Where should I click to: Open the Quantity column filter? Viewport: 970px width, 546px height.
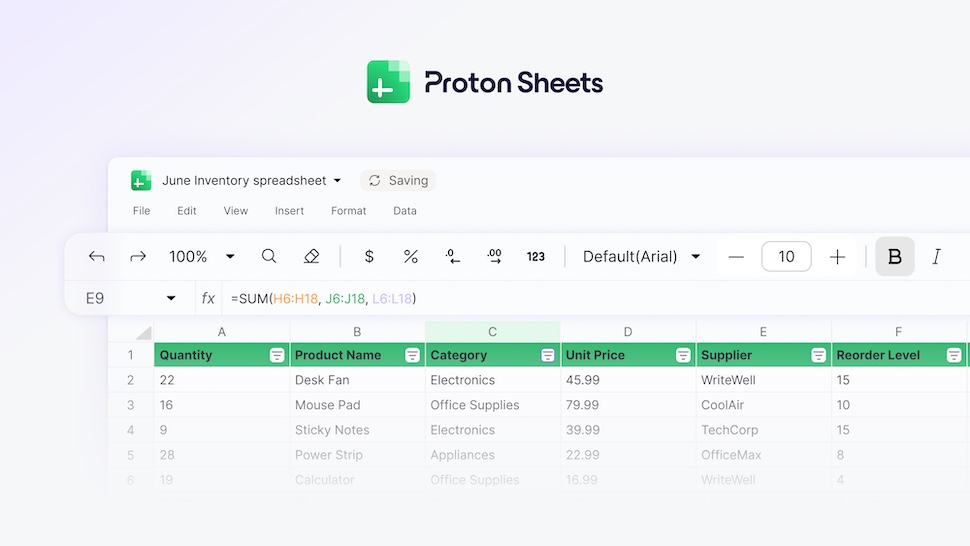coord(277,355)
